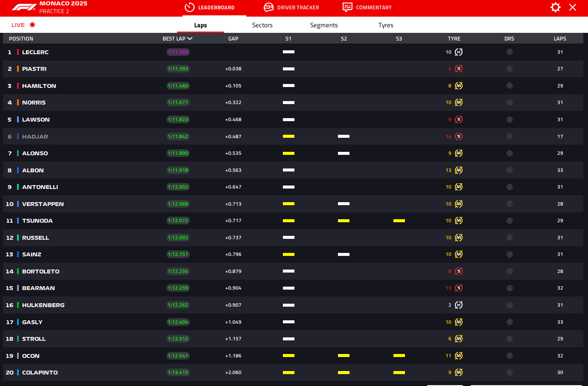Click Bearman's soft tyre icon
The image size is (588, 386).
[459, 288]
